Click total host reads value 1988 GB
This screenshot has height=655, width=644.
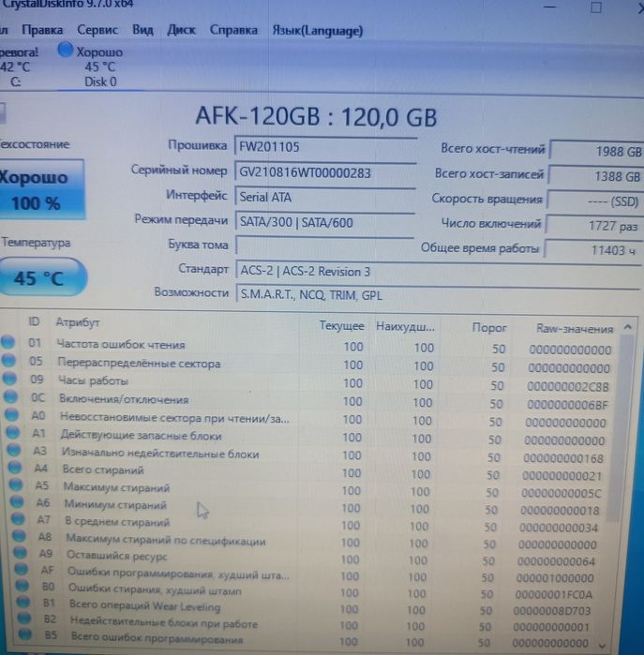pyautogui.click(x=596, y=151)
